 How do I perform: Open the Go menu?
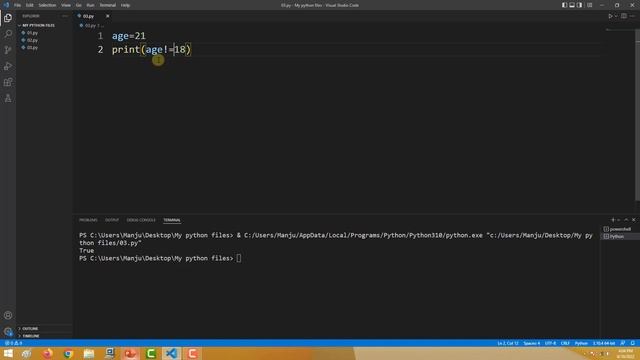point(78,5)
